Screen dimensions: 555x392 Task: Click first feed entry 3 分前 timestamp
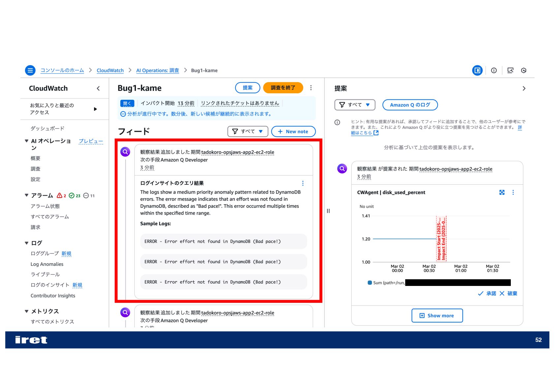(x=147, y=168)
